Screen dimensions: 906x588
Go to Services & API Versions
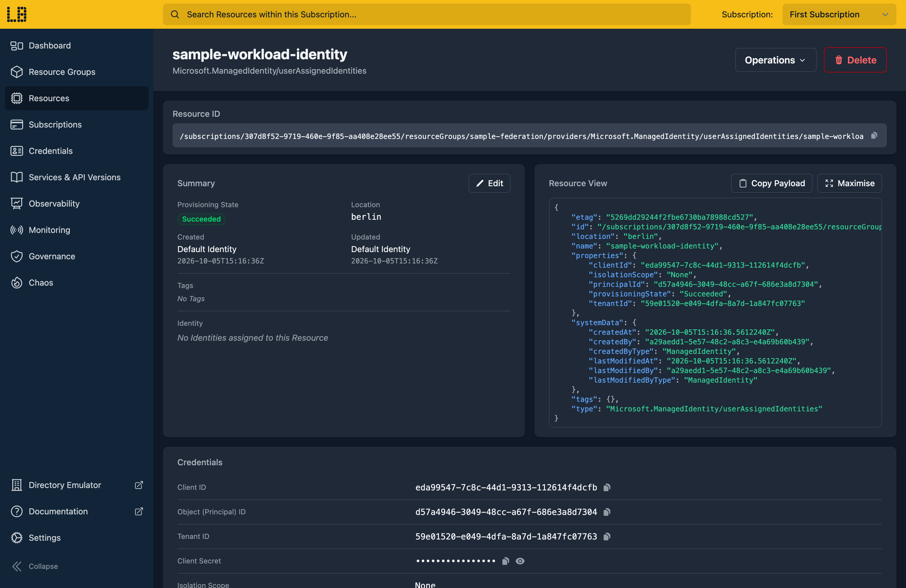(76, 177)
